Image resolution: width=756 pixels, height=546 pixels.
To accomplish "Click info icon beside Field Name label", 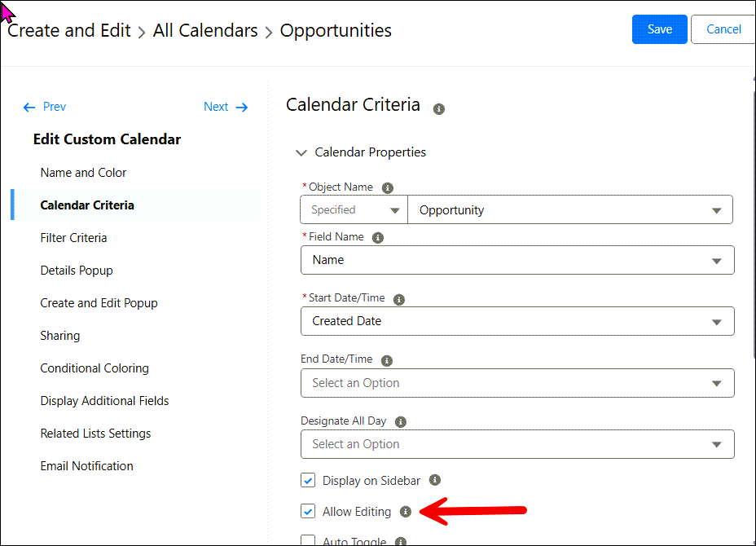I will pos(378,238).
